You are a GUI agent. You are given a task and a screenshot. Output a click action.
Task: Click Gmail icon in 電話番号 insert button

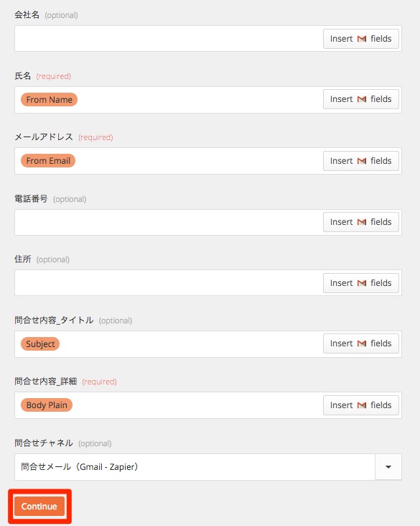tap(362, 222)
